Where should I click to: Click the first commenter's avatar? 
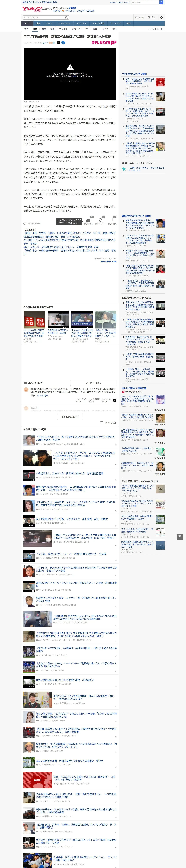point(26,390)
